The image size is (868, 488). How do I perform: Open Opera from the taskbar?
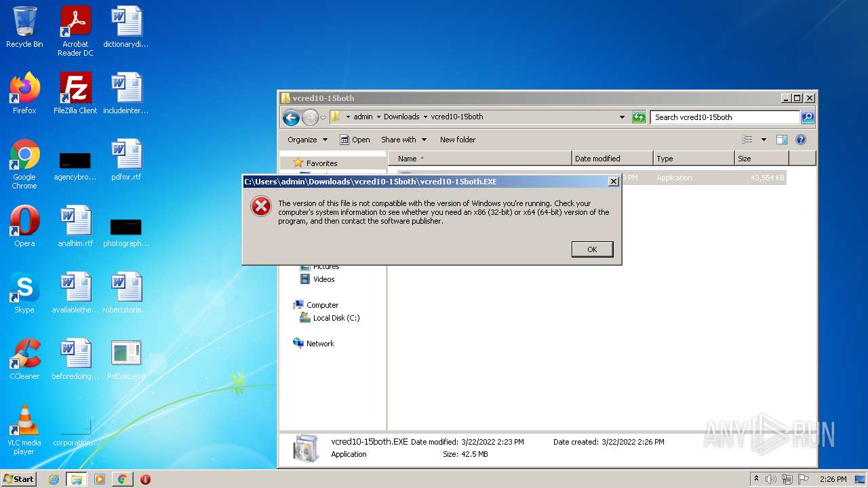pos(145,479)
